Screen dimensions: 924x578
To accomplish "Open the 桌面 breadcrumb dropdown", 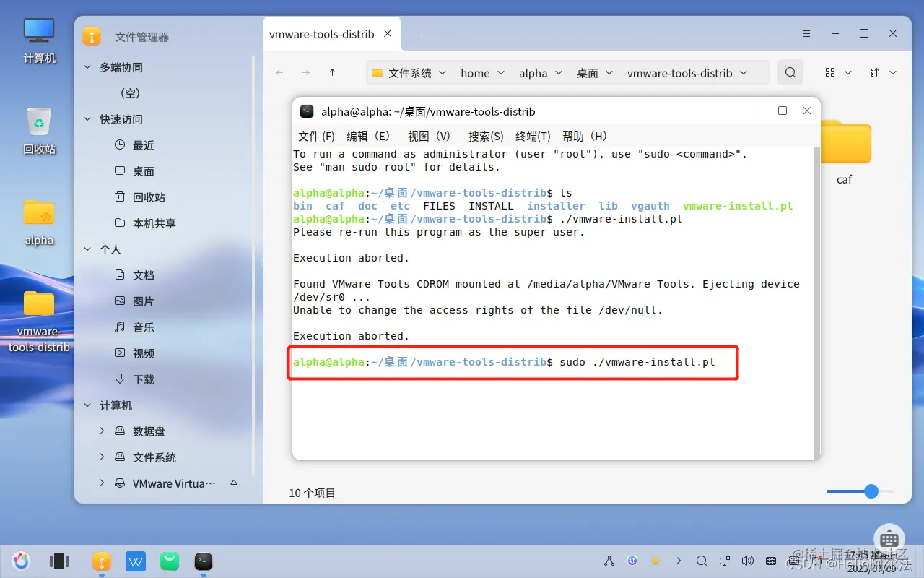I will pyautogui.click(x=609, y=72).
